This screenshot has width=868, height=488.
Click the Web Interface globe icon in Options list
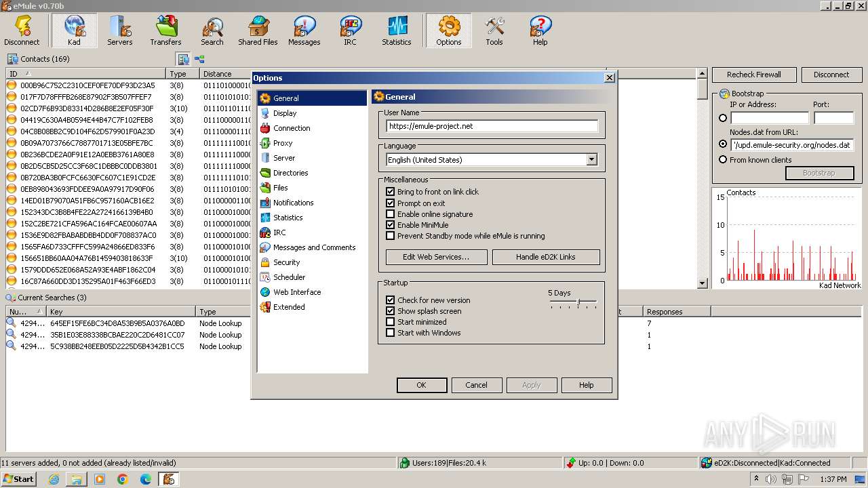(265, 292)
